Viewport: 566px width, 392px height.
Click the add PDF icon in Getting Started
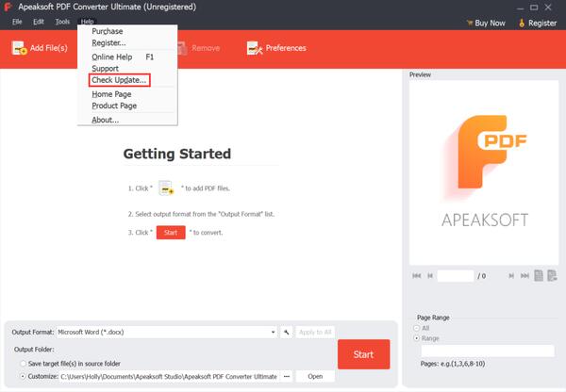(x=166, y=188)
